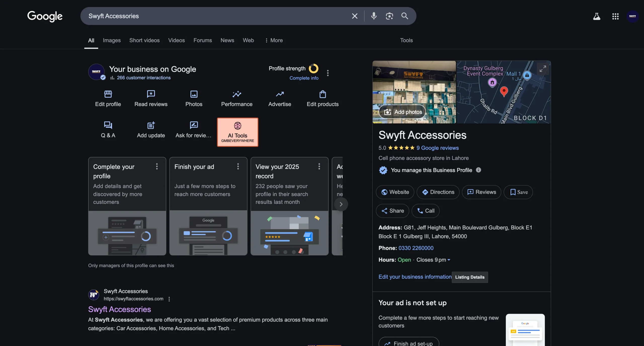Advance cards carousel with next arrow
Image resolution: width=644 pixels, height=346 pixels.
point(341,204)
